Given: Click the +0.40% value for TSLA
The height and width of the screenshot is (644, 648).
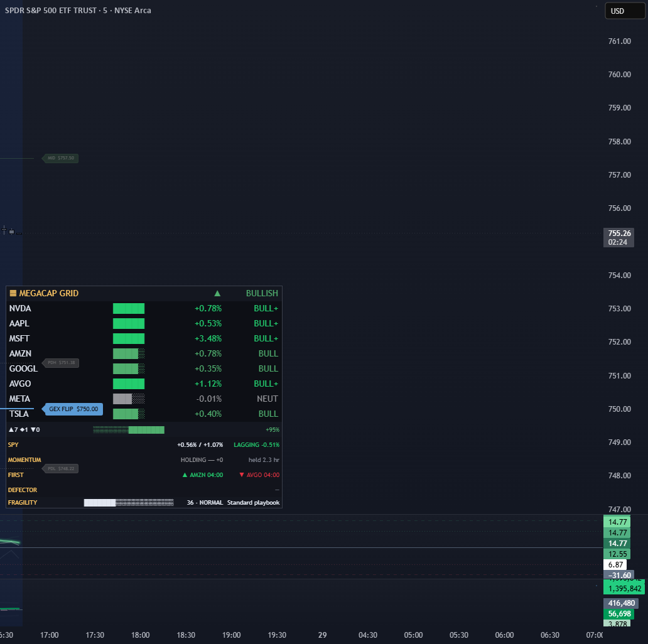Looking at the screenshot, I should [208, 414].
